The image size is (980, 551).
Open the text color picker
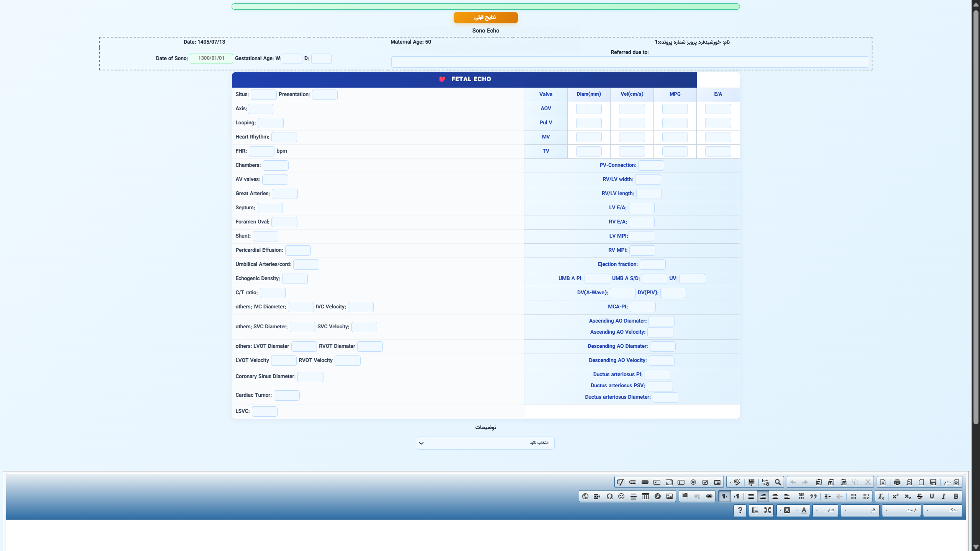coord(802,510)
